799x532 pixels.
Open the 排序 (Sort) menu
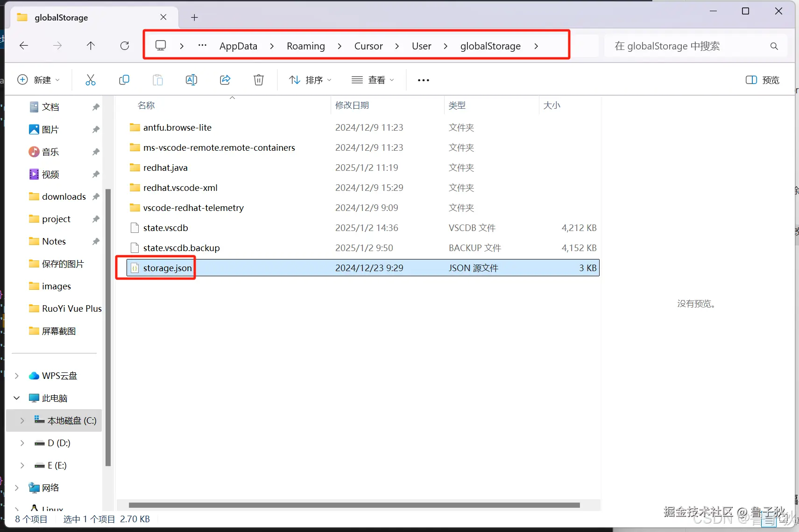tap(311, 80)
